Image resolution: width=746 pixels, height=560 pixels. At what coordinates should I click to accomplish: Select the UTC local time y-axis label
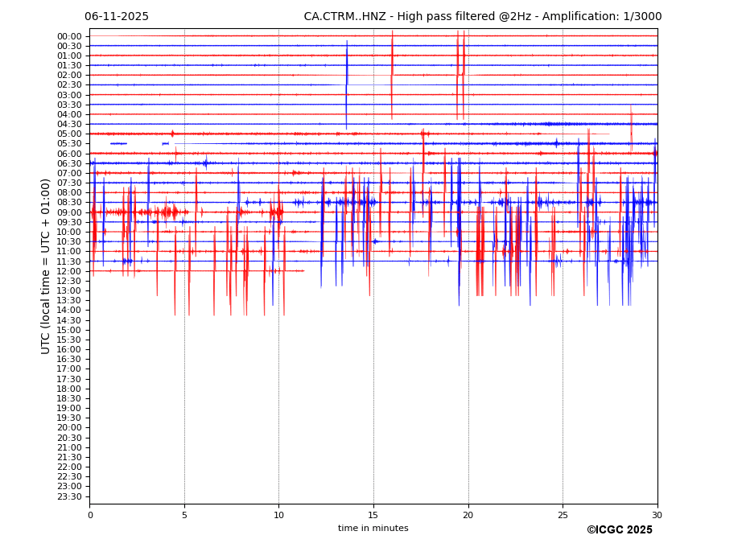coord(47,266)
